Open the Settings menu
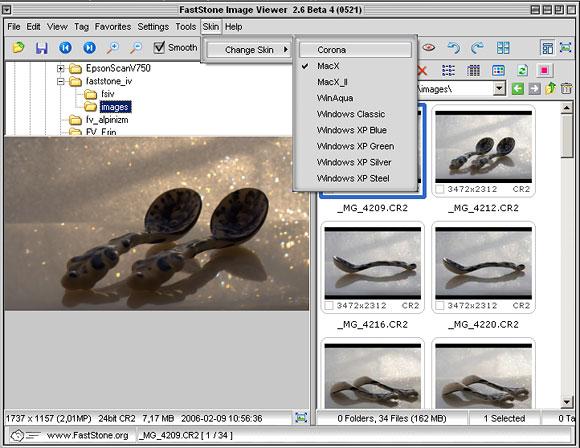The image size is (580, 448). click(x=153, y=27)
